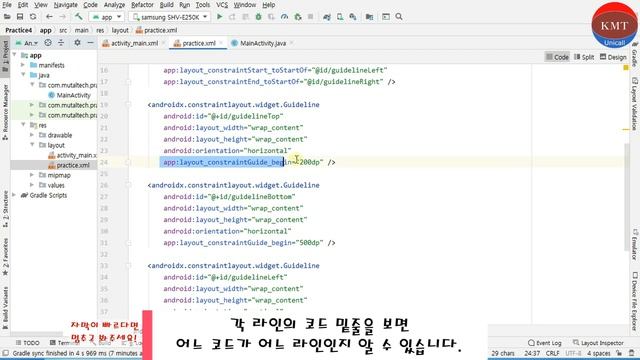Open Resource Manager side panel
The height and width of the screenshot is (360, 640).
pyautogui.click(x=5, y=112)
